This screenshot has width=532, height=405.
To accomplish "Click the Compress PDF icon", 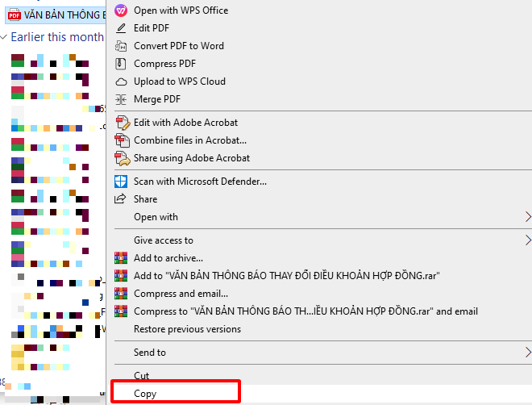I will click(121, 64).
